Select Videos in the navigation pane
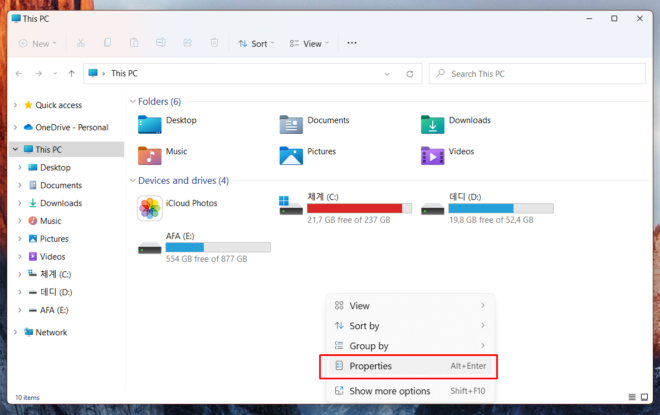660x415 pixels. coord(52,257)
